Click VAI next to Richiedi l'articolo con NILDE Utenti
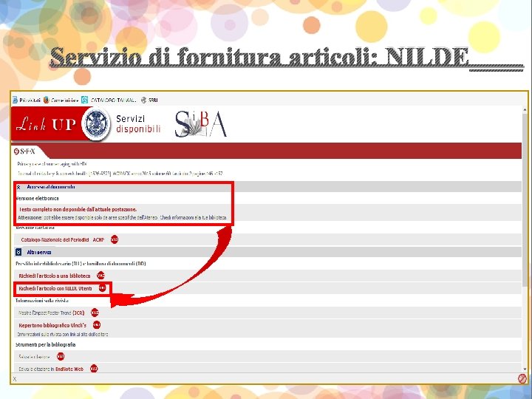Screen dimensions: 532x399 click(x=102, y=288)
